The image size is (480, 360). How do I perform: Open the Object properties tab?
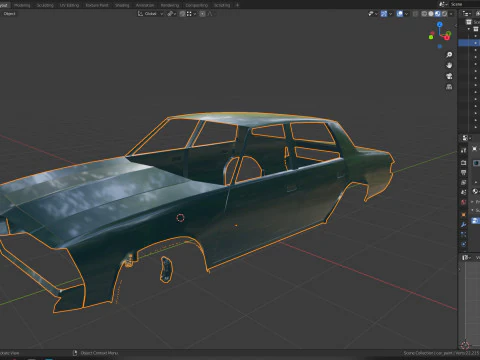463,215
